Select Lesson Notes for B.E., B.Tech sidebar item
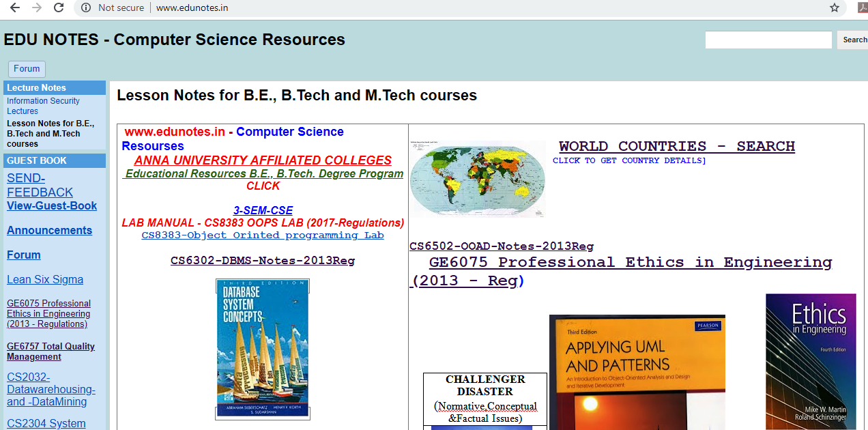 click(50, 134)
